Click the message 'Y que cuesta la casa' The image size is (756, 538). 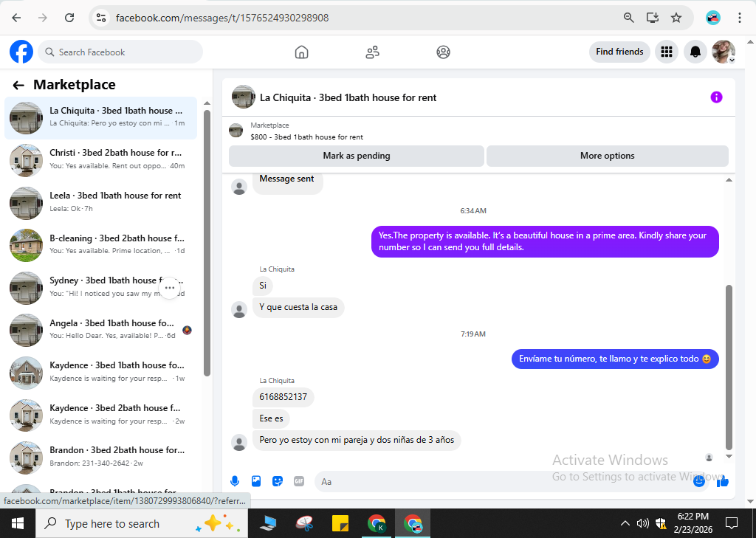(298, 307)
